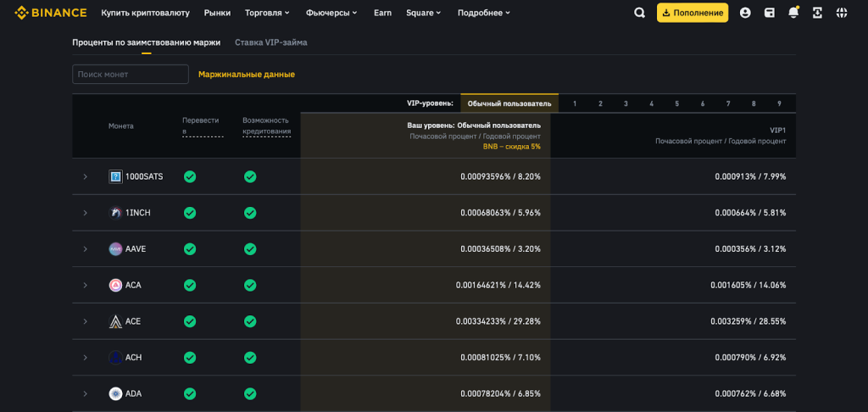
Task: Select VIP level 5 tab
Action: [676, 103]
